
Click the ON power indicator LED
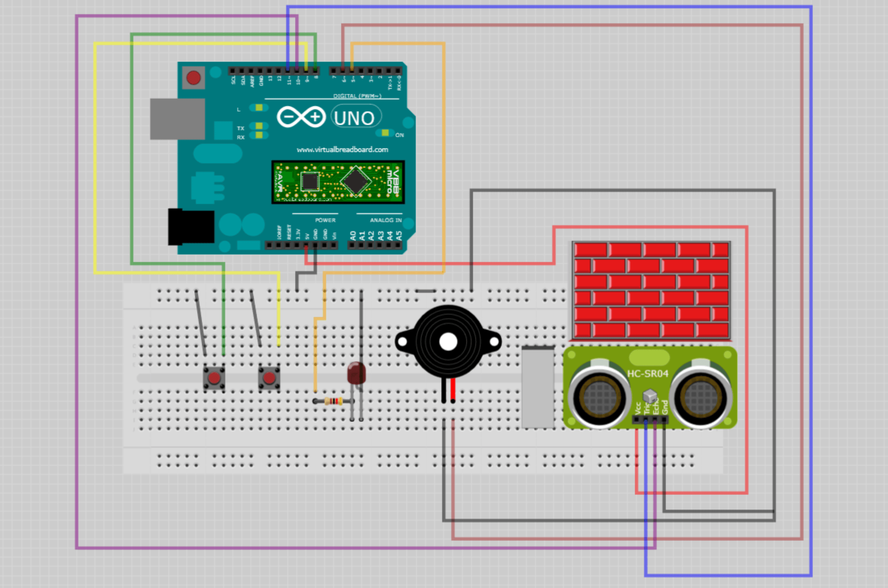tap(385, 133)
